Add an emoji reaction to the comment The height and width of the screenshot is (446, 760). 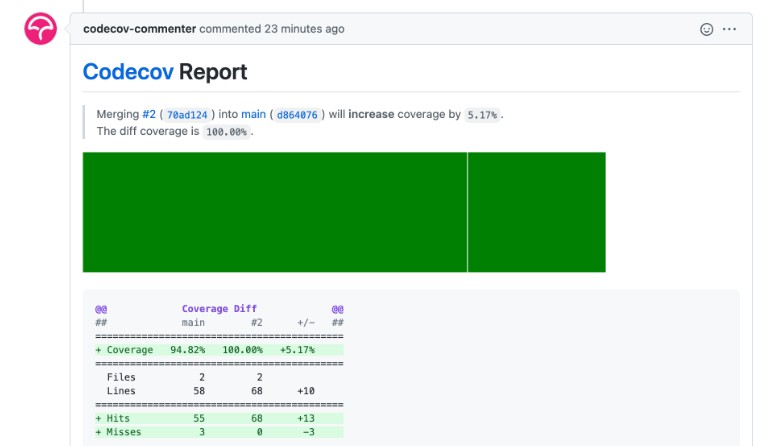tap(706, 29)
